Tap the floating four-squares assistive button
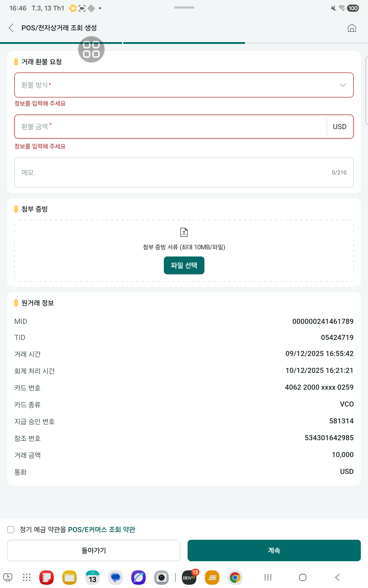Viewport: 368px width, 588px height. [x=91, y=50]
